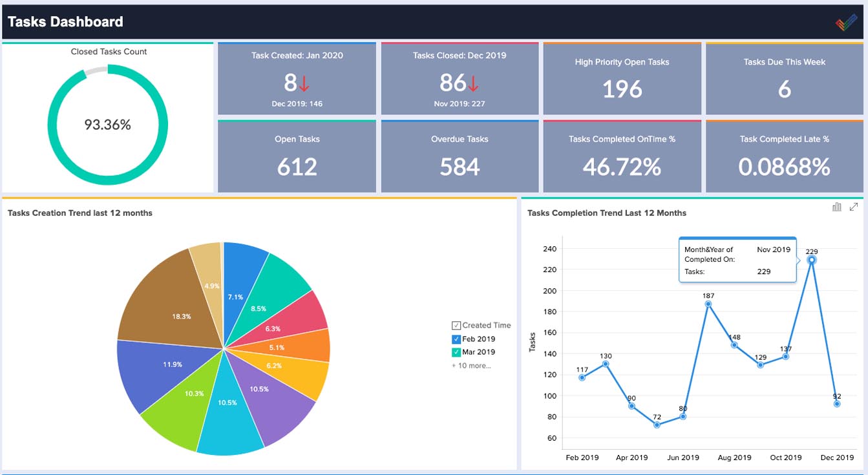The width and height of the screenshot is (868, 475).
Task: Click the tooltip showing Nov 2019 tasks
Action: pyautogui.click(x=737, y=260)
